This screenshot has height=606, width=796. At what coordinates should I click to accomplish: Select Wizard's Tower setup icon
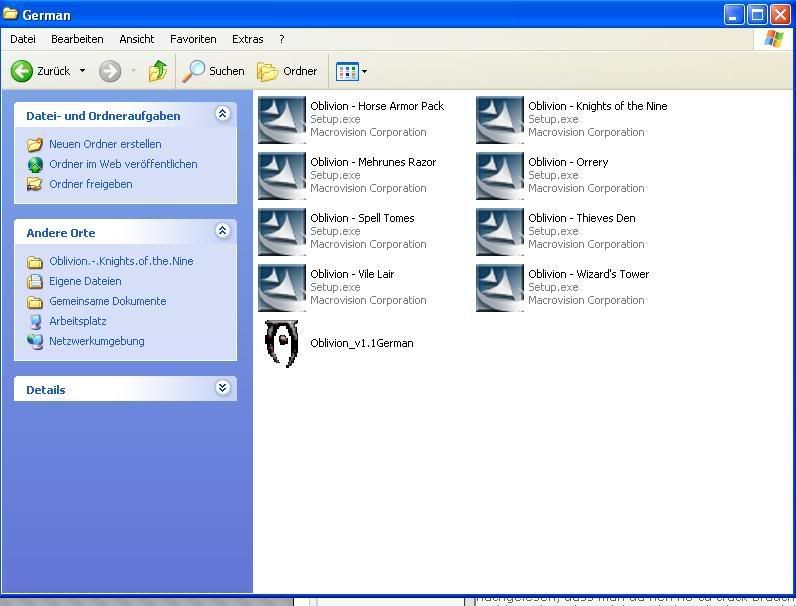pyautogui.click(x=500, y=288)
